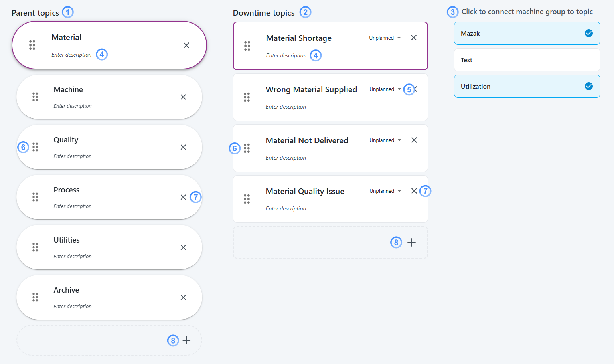614x364 pixels.
Task: Change Unplanned type for Material Quality Issue
Action: click(385, 191)
